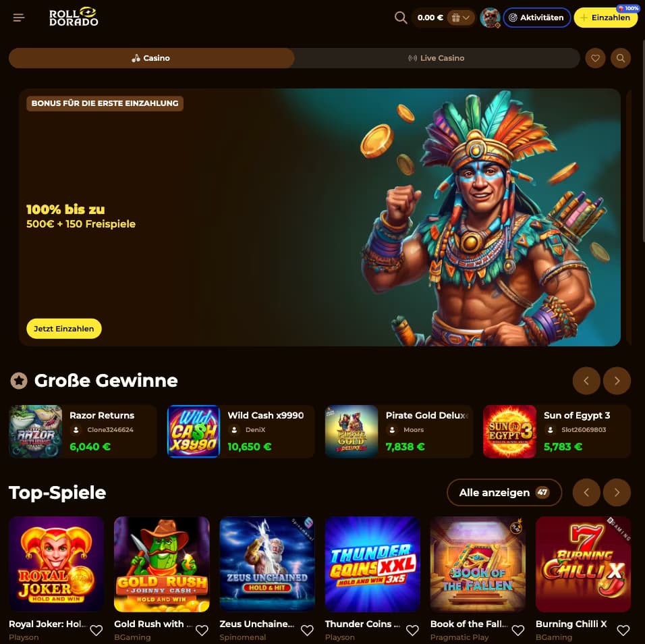The image size is (645, 644).
Task: Open the Thunder Coins XXL thumbnail
Action: [372, 564]
